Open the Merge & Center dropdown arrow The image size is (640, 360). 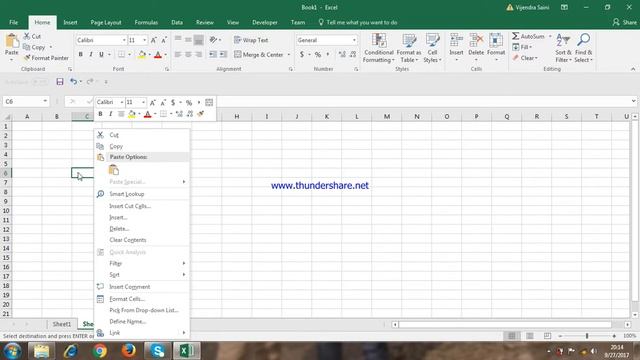289,54
